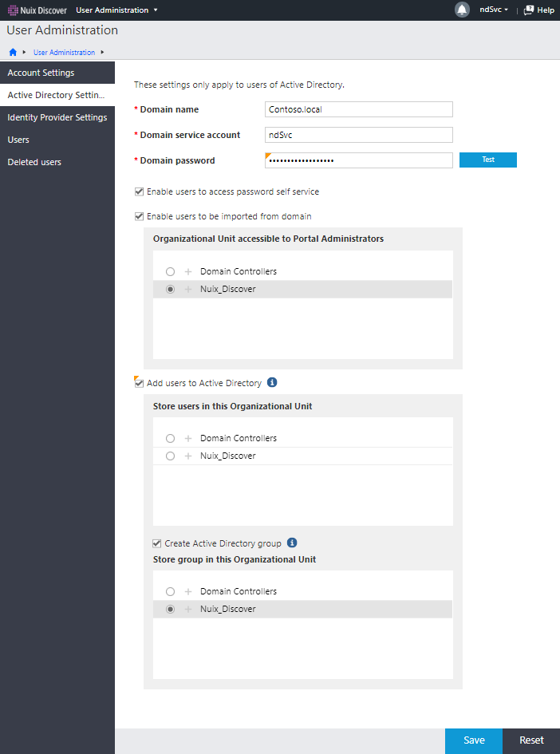Expand Nuix_Discover node under Portal Administrators
560x754 pixels.
pyautogui.click(x=188, y=290)
